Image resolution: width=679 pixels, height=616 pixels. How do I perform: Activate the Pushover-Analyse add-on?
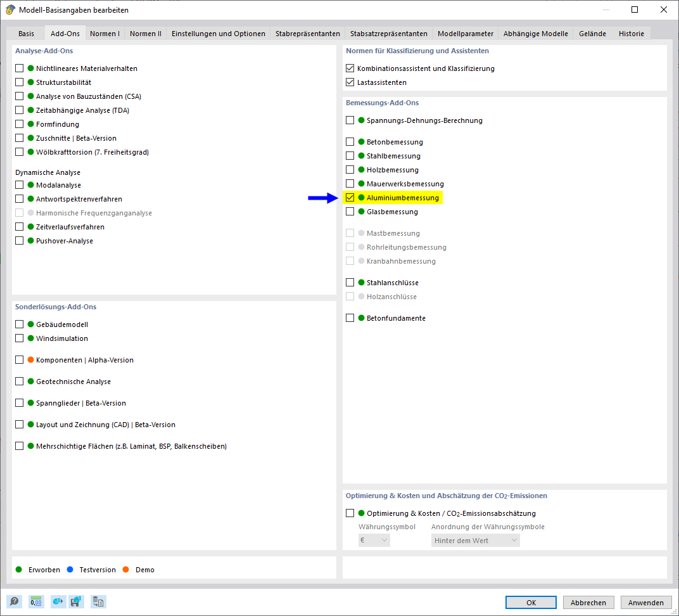19,240
